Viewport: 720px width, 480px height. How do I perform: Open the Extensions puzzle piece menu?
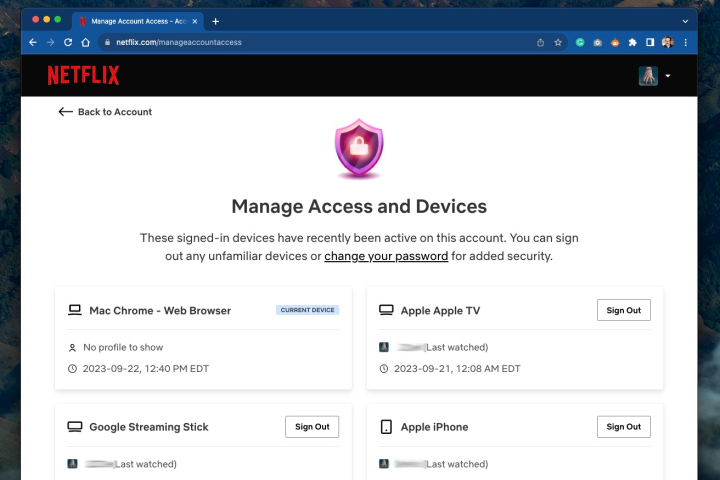(x=633, y=42)
